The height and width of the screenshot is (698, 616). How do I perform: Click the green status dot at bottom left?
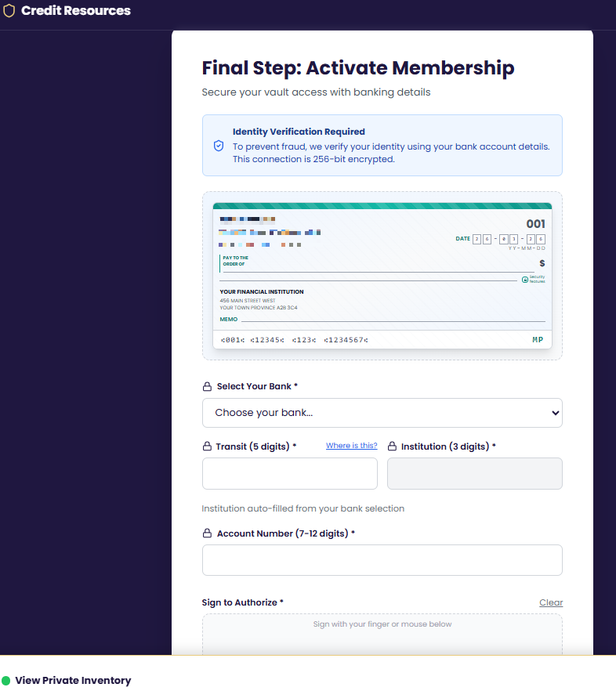(6, 680)
